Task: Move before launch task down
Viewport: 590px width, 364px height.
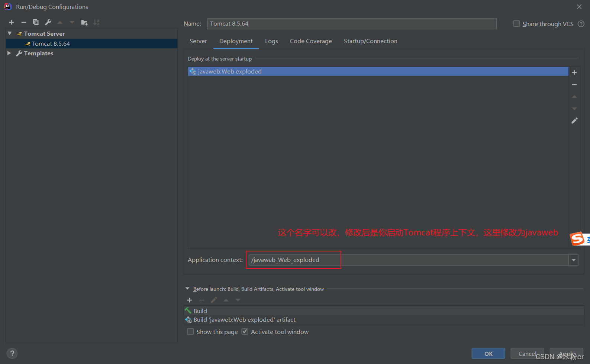Action: tap(238, 300)
